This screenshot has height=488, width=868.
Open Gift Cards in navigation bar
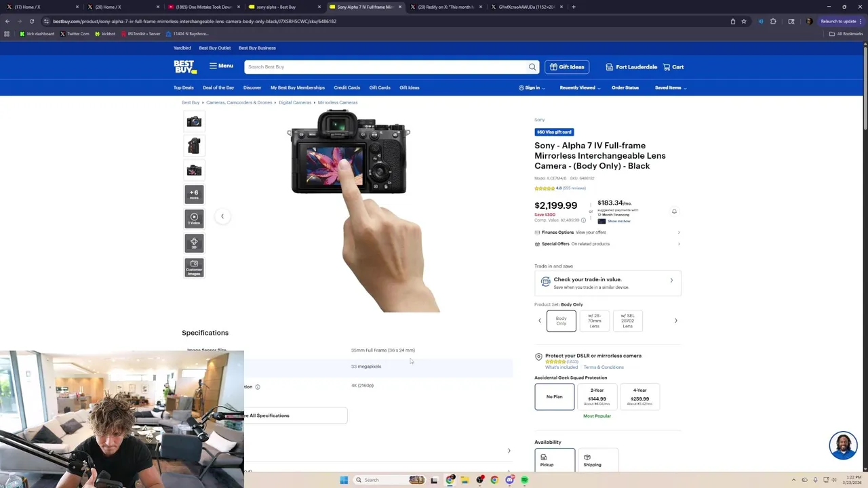380,87
